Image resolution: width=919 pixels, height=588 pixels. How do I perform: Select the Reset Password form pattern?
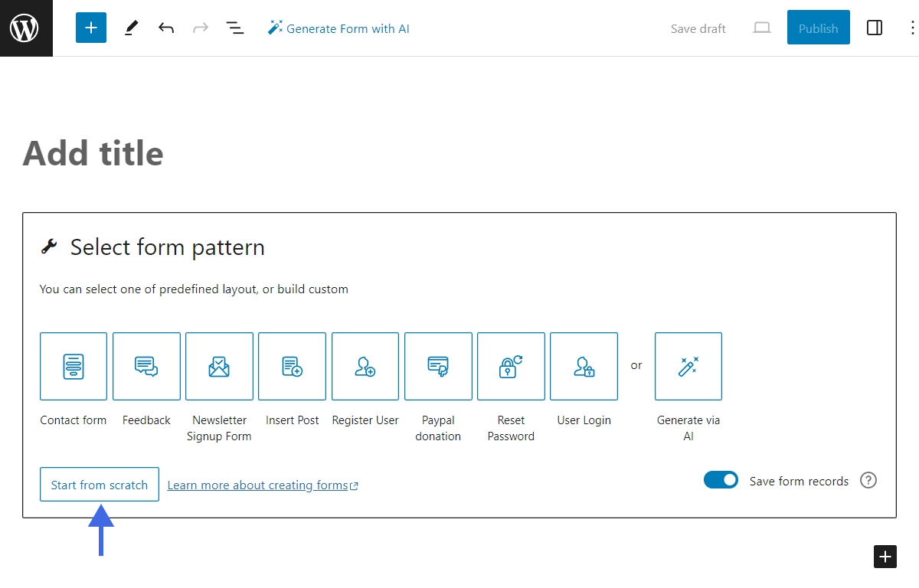(x=510, y=366)
